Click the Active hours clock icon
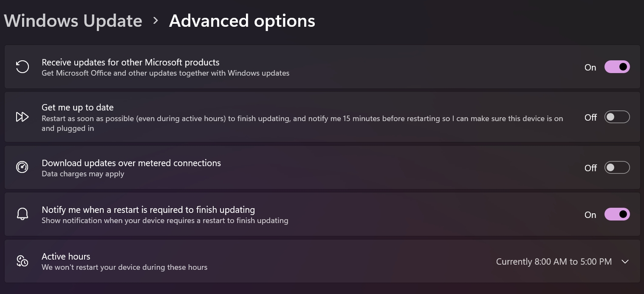644x294 pixels. [x=22, y=261]
